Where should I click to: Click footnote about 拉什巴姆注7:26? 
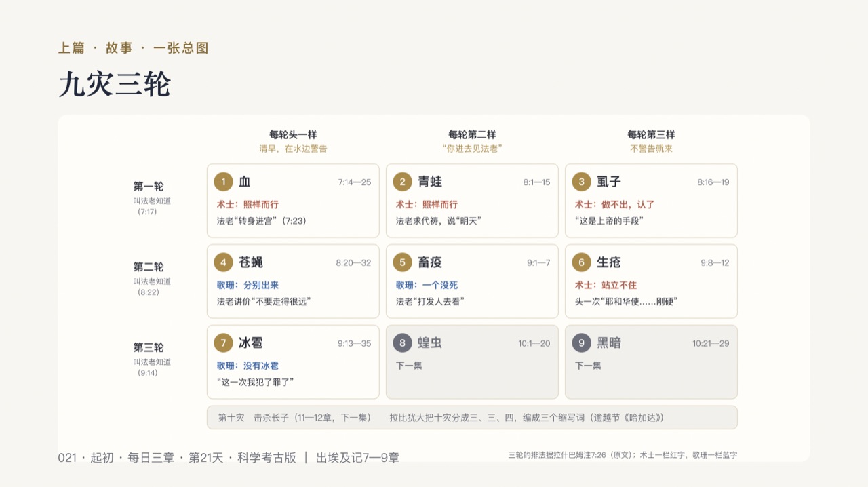[623, 455]
